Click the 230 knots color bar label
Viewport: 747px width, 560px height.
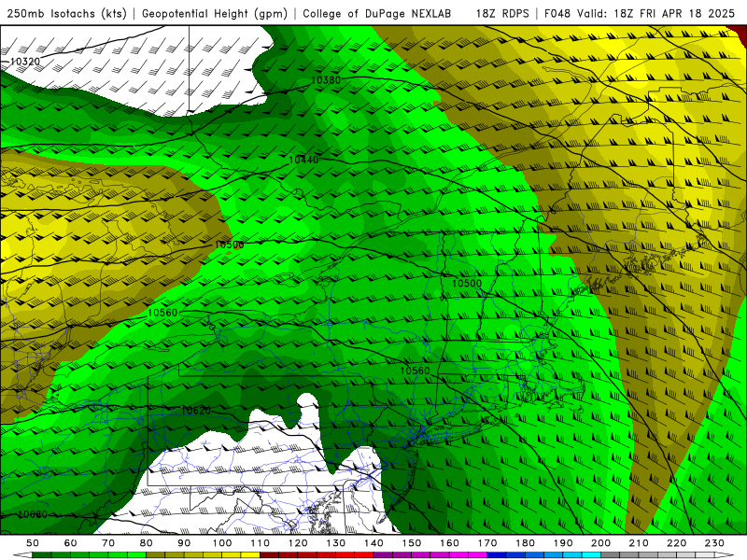[x=714, y=543]
